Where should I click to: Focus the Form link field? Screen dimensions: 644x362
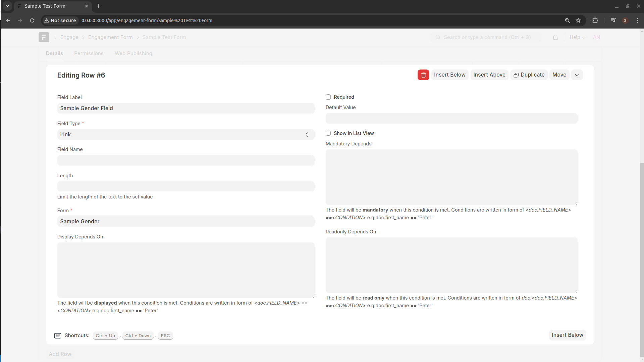186,222
